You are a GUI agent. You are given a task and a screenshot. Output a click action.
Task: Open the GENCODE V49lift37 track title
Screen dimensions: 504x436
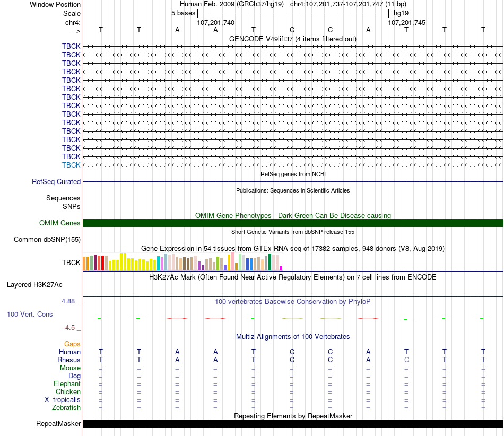[x=292, y=39]
